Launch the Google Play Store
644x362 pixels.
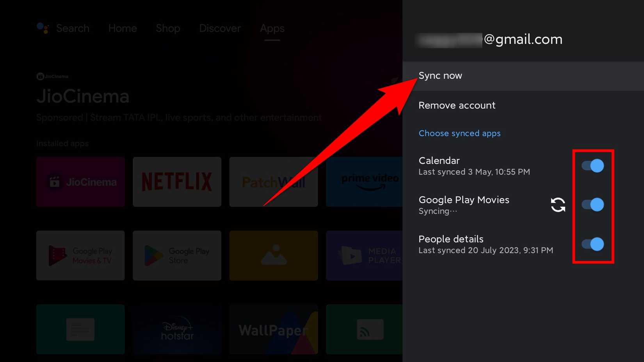tap(176, 256)
